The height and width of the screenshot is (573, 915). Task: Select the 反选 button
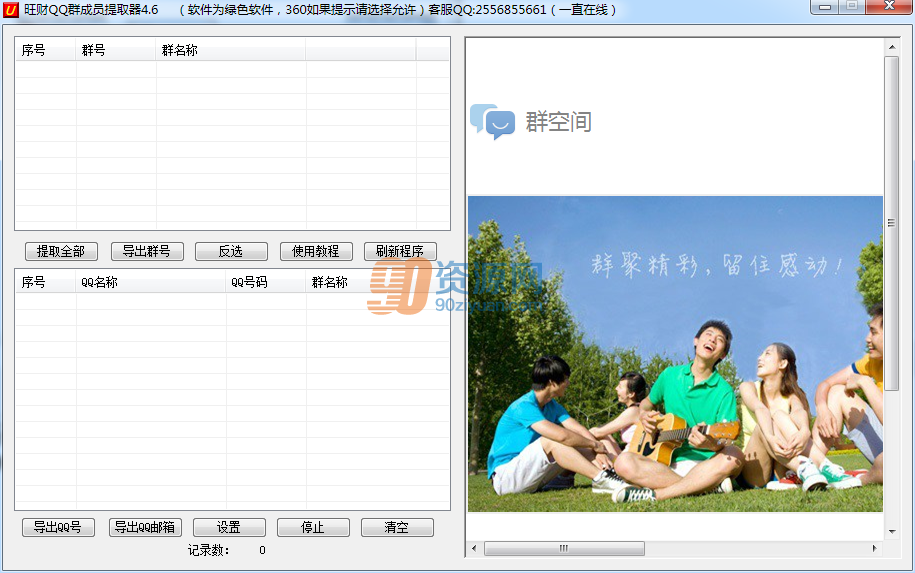(231, 251)
